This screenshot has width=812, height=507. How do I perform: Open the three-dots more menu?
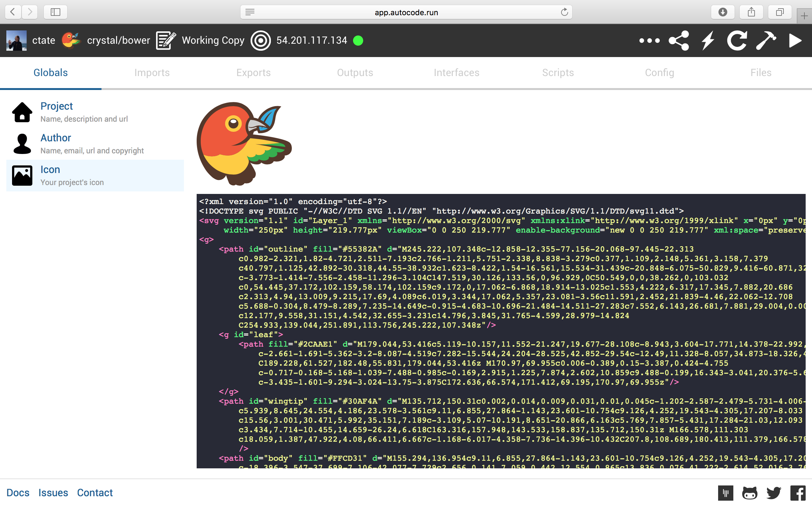coord(649,41)
